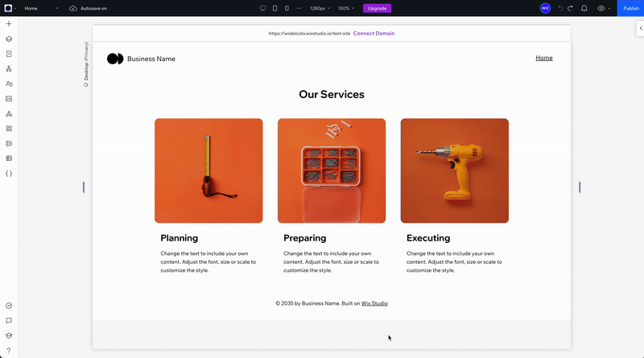Select the screw organizer box image
Screen dimensions: 644x358
(332, 171)
